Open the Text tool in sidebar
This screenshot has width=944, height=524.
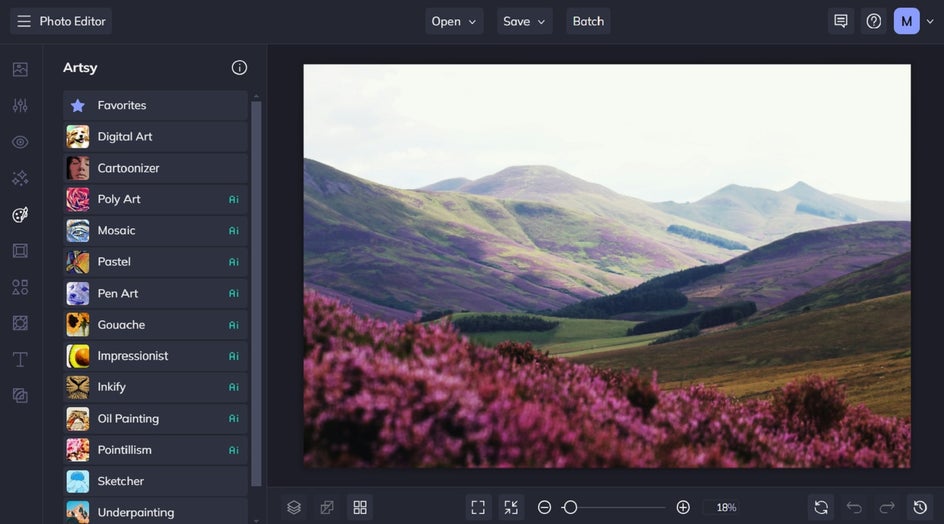[x=20, y=359]
